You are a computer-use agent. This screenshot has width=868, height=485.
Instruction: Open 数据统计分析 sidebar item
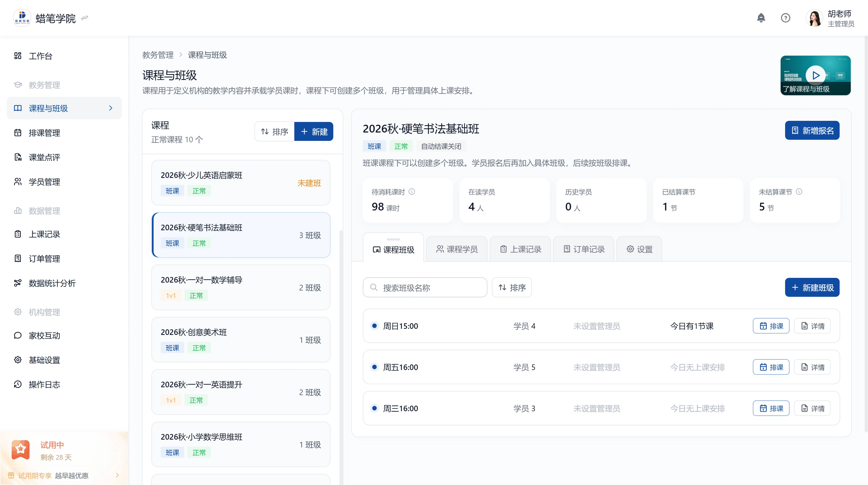64,283
